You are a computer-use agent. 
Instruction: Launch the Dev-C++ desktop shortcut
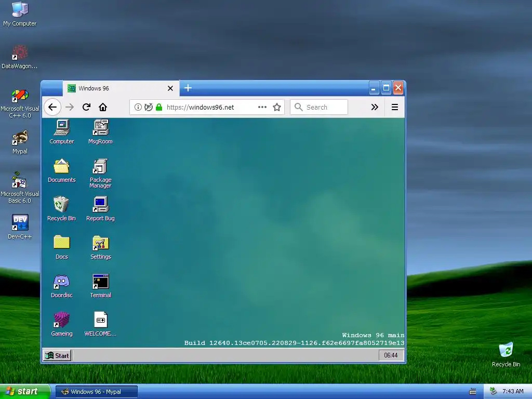pos(20,227)
